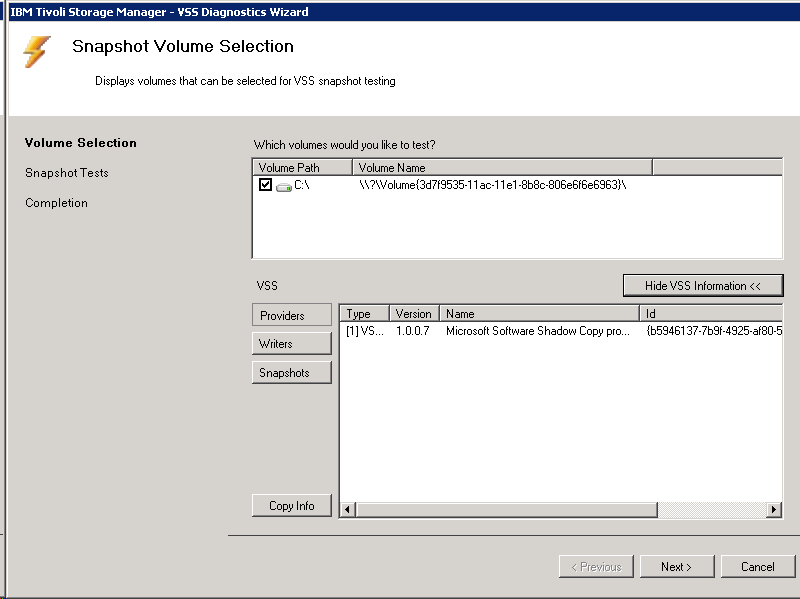Click the scroll right arrow

773,510
